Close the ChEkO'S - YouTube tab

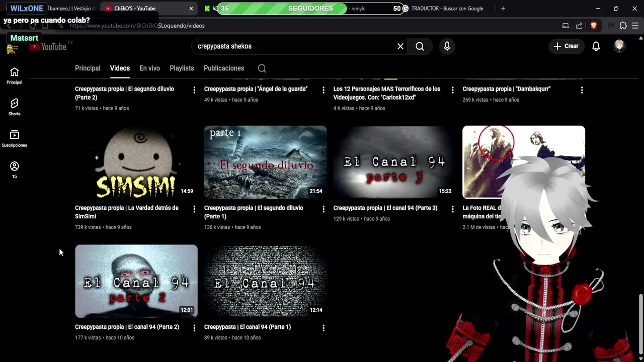[x=191, y=9]
